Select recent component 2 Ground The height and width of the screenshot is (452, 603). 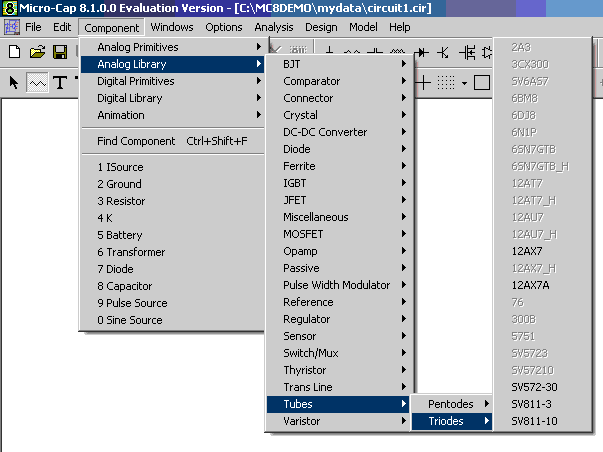tap(172, 184)
